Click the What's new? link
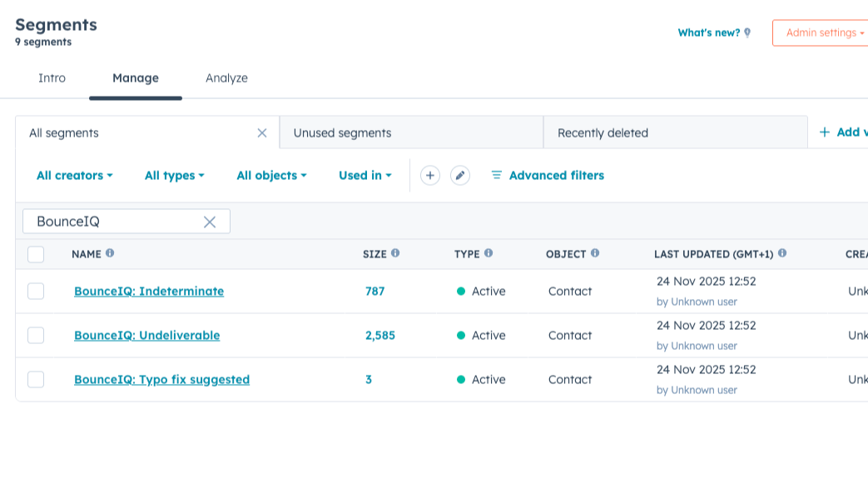Screen dimensions: 868x489 click(x=708, y=32)
